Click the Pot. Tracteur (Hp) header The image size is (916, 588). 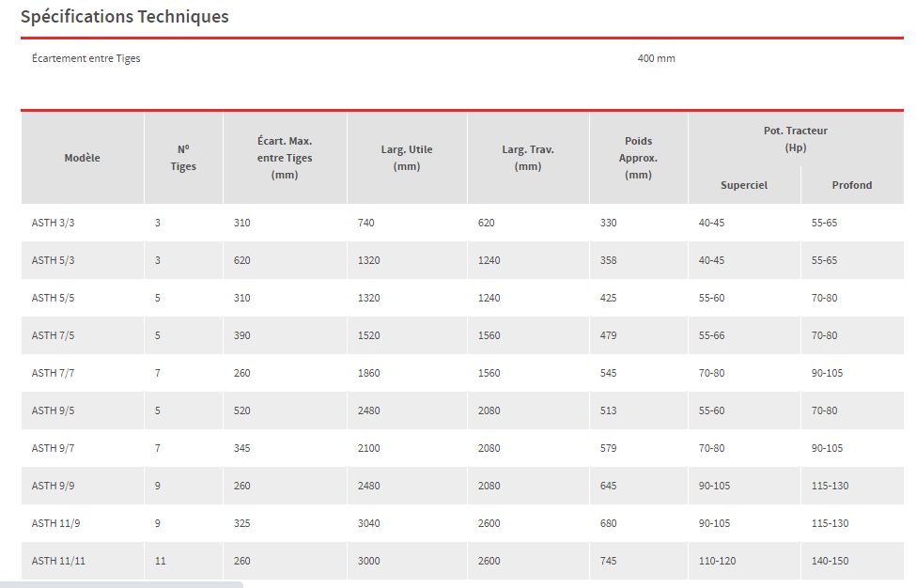(x=795, y=139)
